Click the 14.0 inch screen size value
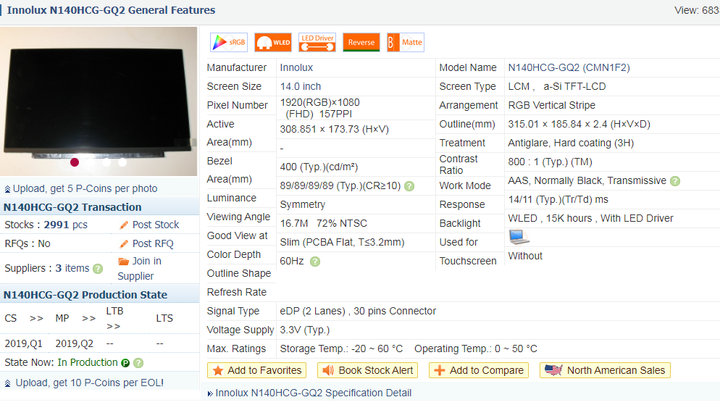 (301, 87)
